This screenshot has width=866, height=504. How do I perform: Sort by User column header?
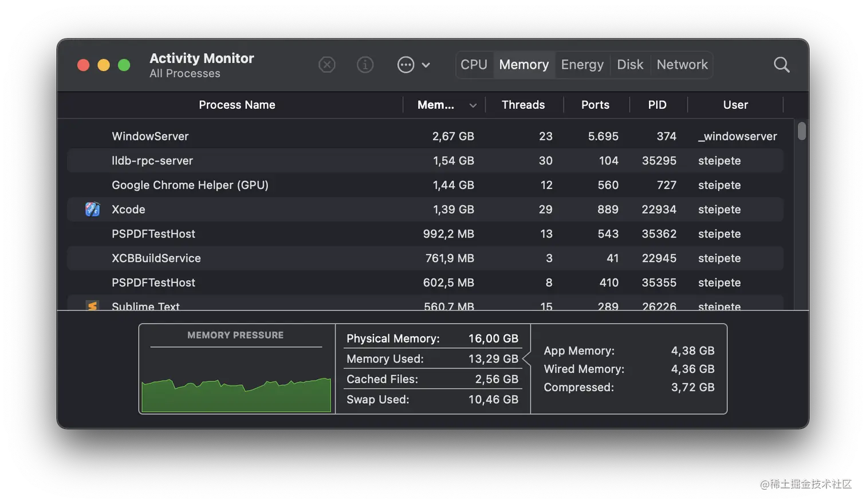(x=735, y=105)
